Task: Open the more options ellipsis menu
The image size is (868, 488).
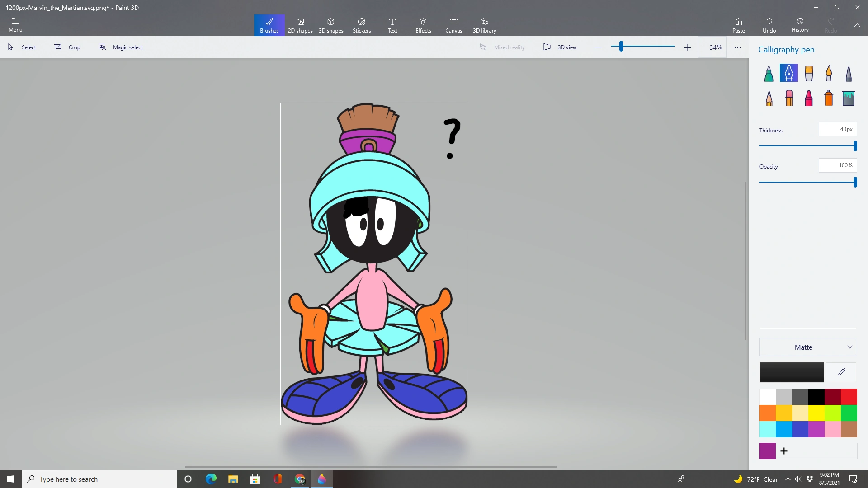Action: (738, 47)
